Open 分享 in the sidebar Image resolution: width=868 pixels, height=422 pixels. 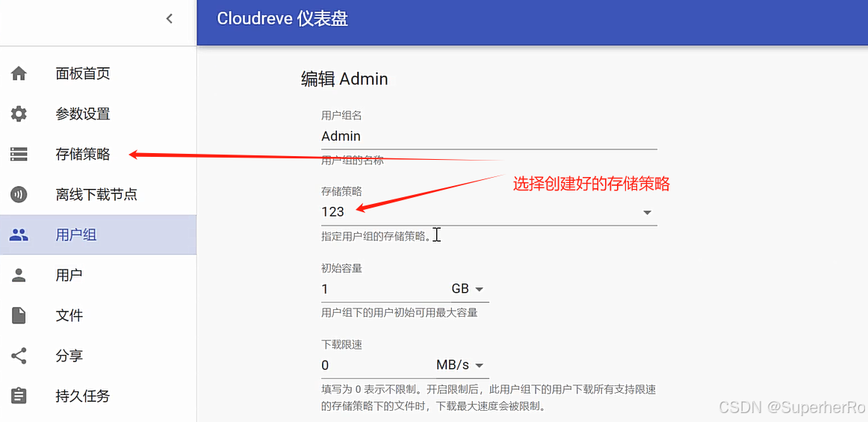pyautogui.click(x=98, y=356)
